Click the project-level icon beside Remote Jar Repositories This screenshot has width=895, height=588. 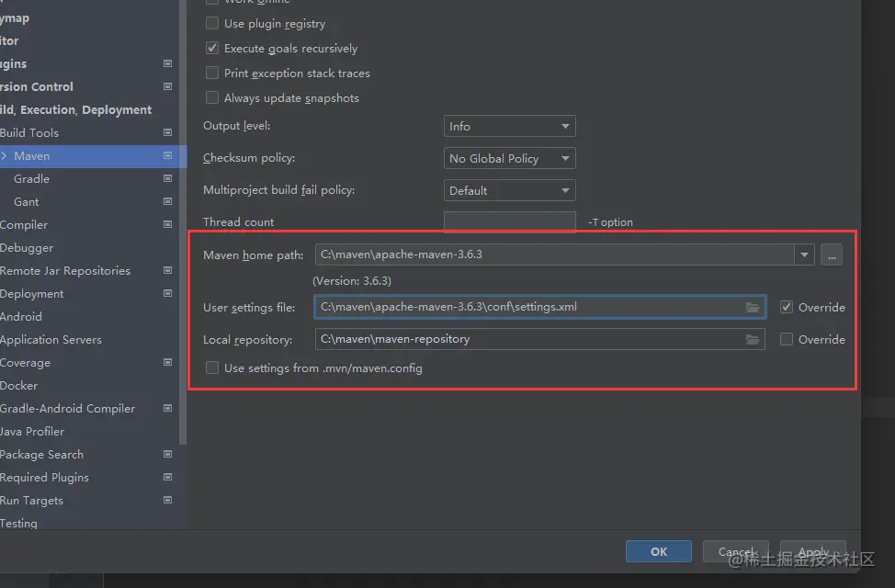pyautogui.click(x=168, y=270)
